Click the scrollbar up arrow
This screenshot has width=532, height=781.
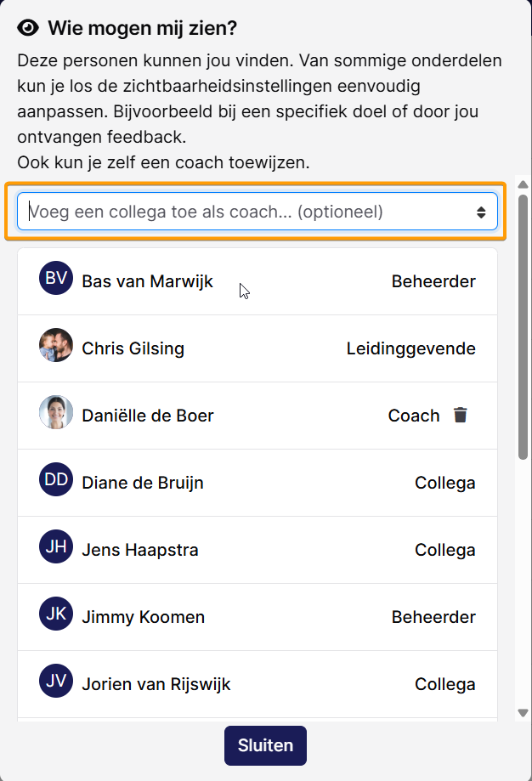pos(523,184)
